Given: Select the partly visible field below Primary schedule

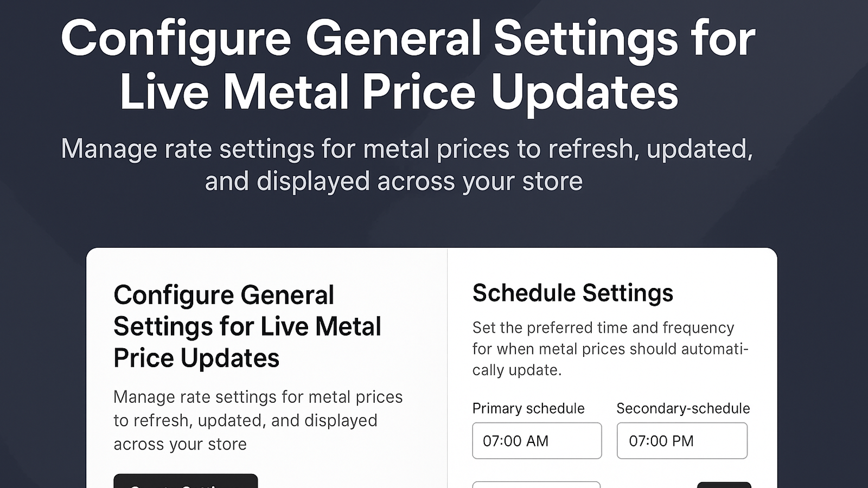Looking at the screenshot, I should click(x=537, y=485).
